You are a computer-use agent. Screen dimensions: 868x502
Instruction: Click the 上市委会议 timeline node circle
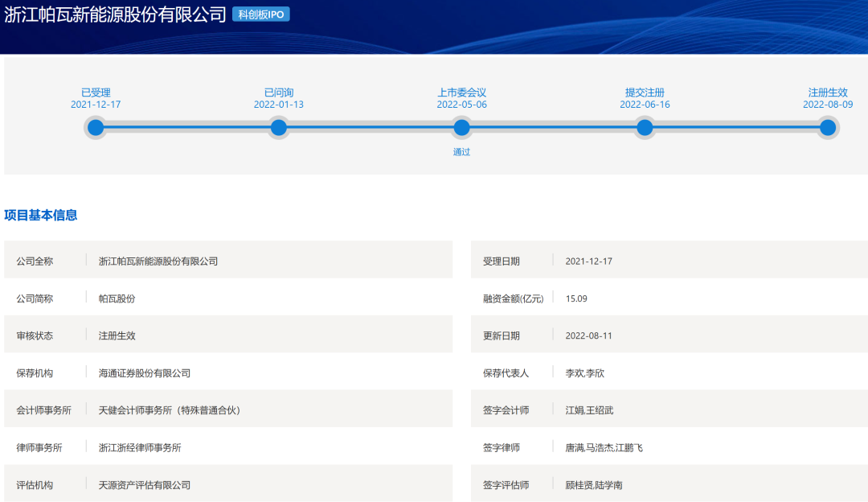tap(461, 127)
